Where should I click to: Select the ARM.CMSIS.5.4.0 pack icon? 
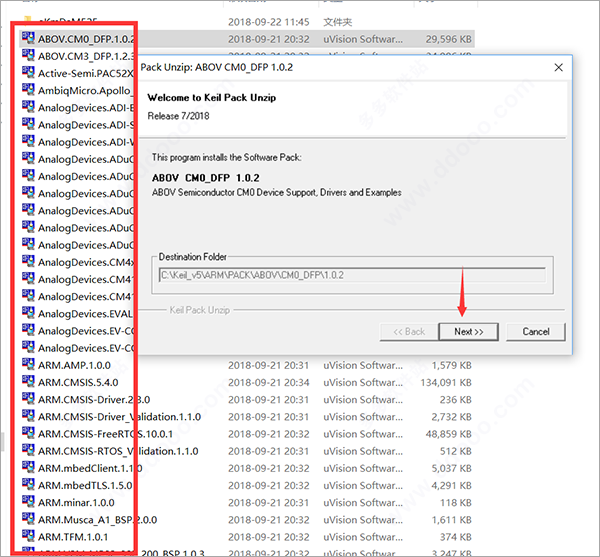(x=28, y=382)
